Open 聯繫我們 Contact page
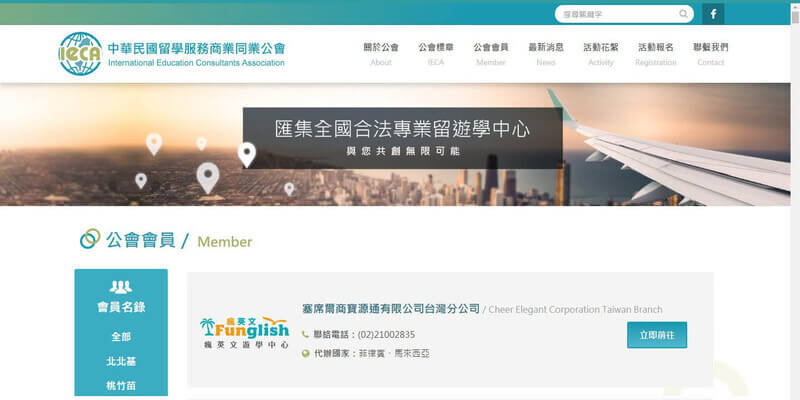Screen dimensions: 800x400 (x=711, y=54)
